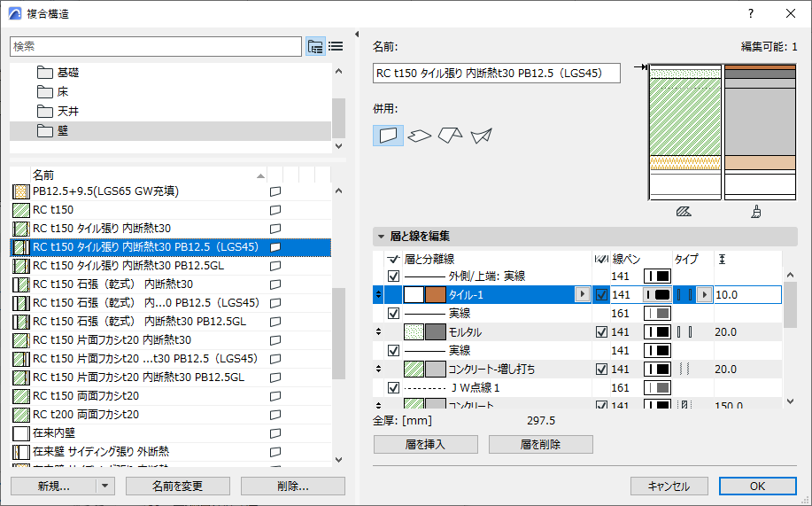
Task: Open the 基礎 folder
Action: (171, 73)
